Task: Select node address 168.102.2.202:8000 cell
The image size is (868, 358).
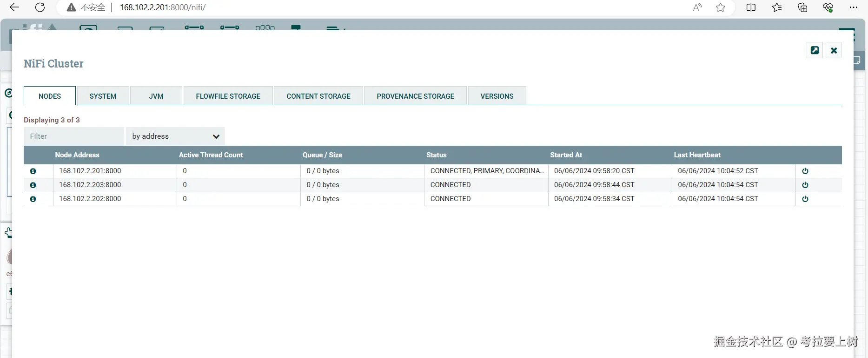Action: tap(115, 199)
